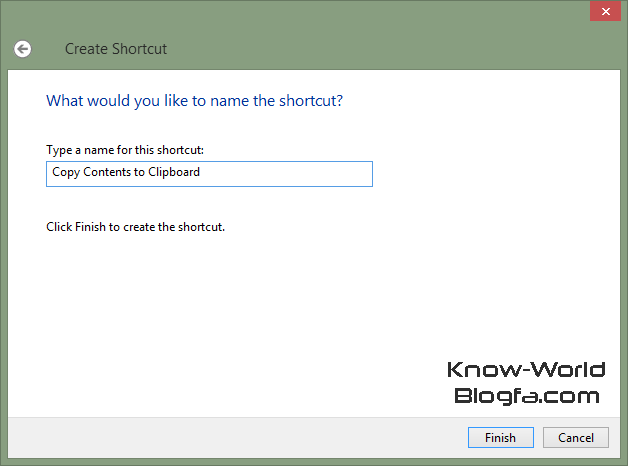628x466 pixels.
Task: Click the word "Clipboard" in the name field
Action: (174, 173)
